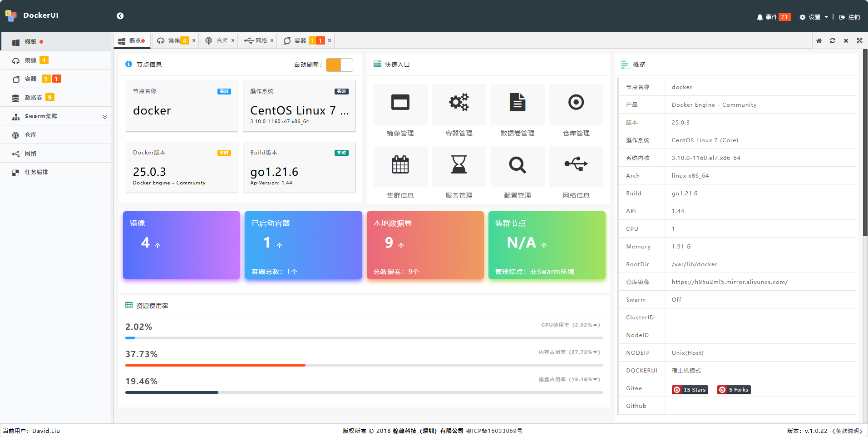The width and height of the screenshot is (868, 437).
Task: Click the 内存占用率 (37.73%) label
Action: pos(569,352)
